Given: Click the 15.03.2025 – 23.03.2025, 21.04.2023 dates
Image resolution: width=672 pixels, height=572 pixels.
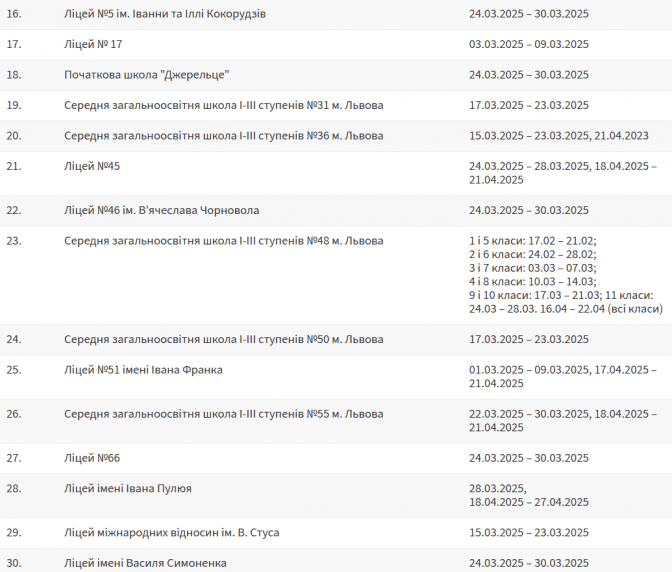Looking at the screenshot, I should coord(559,135).
